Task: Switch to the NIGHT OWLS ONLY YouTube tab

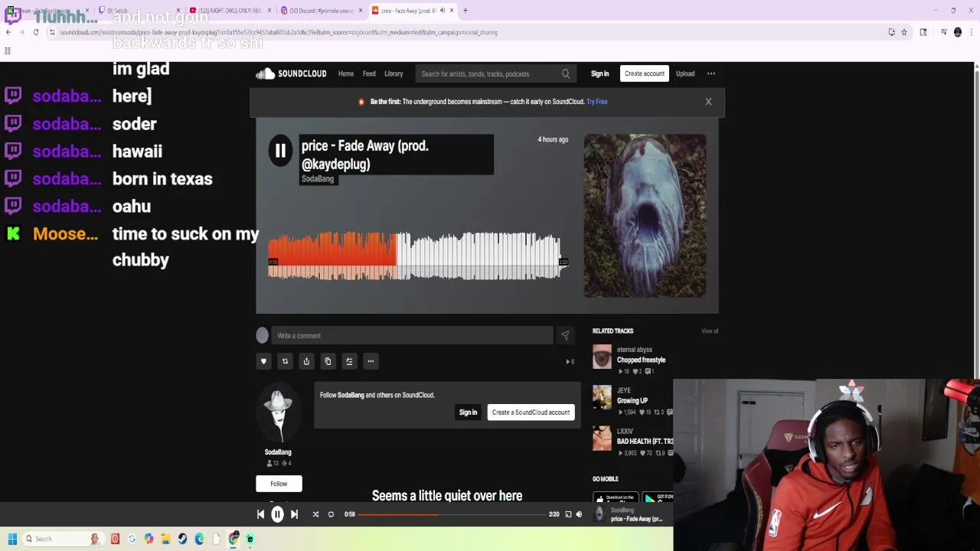Action: point(230,11)
